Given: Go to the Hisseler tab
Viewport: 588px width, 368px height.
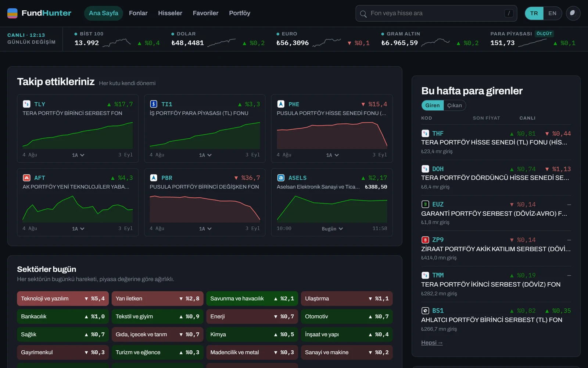Looking at the screenshot, I should tap(170, 13).
